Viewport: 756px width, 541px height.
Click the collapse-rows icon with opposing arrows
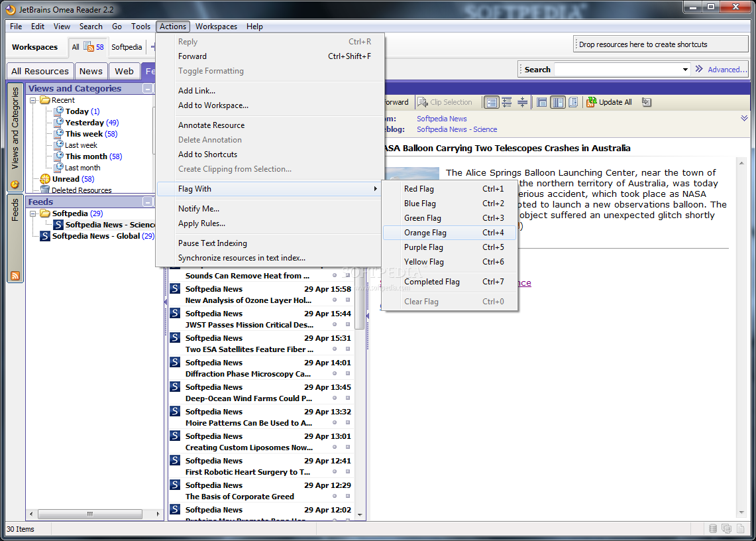(522, 102)
